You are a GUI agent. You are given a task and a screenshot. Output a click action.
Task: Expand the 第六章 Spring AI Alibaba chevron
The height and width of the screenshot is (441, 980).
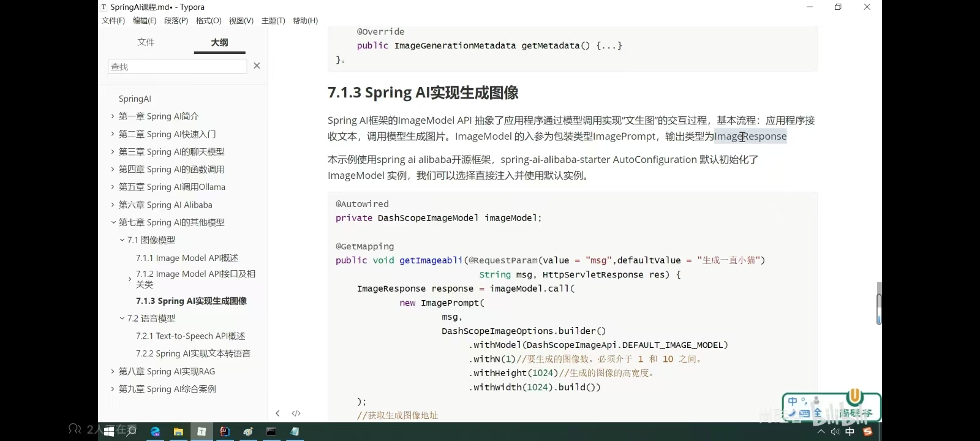pos(113,205)
